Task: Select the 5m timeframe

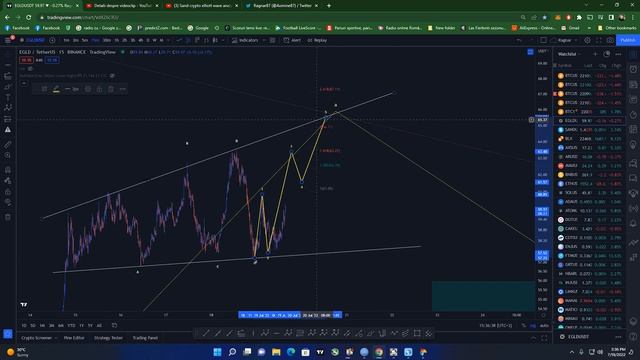Action: click(x=85, y=40)
